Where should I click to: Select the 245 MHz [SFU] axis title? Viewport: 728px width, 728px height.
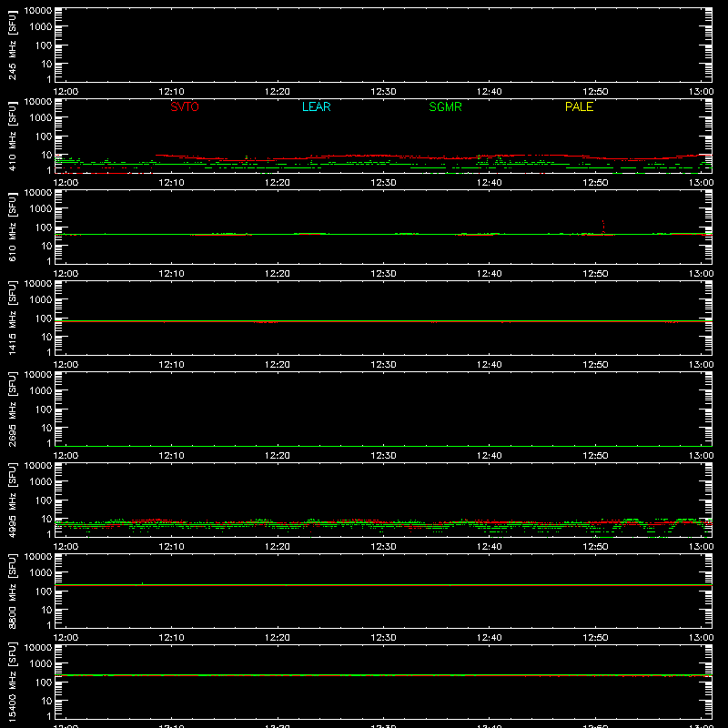13,45
